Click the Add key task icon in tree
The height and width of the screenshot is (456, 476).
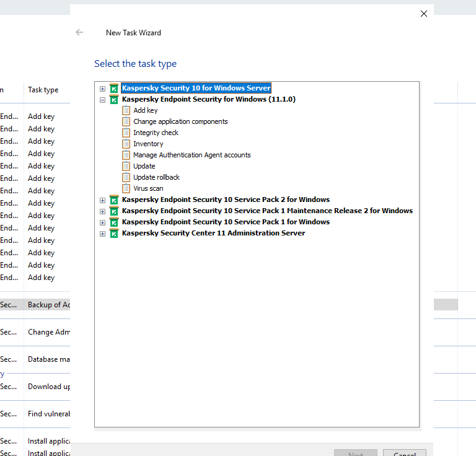point(126,110)
